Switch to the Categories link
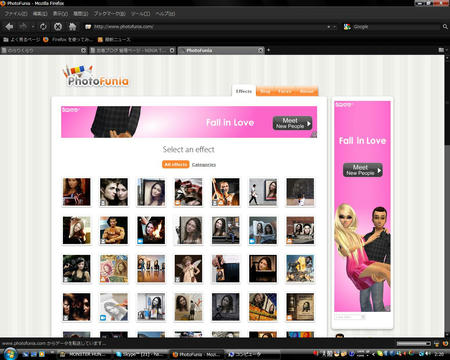This screenshot has height=360, width=450. coord(204,165)
